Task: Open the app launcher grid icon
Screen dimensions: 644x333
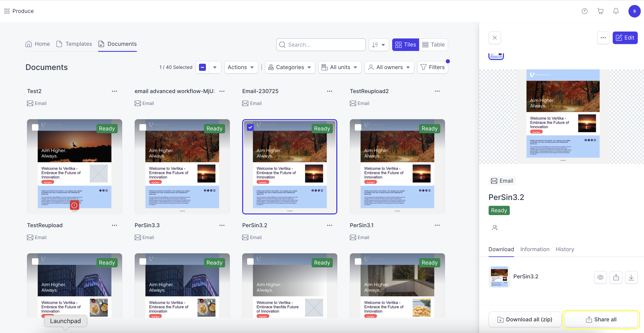Action: tap(7, 11)
